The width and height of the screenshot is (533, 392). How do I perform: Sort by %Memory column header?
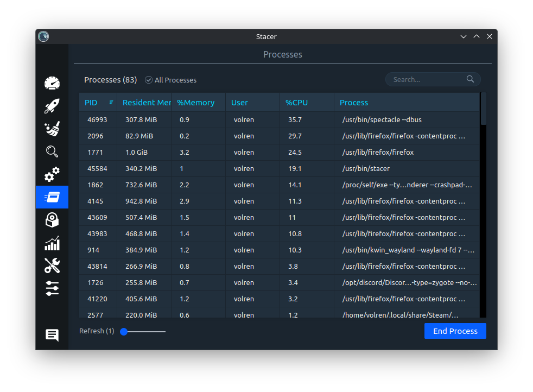(196, 103)
